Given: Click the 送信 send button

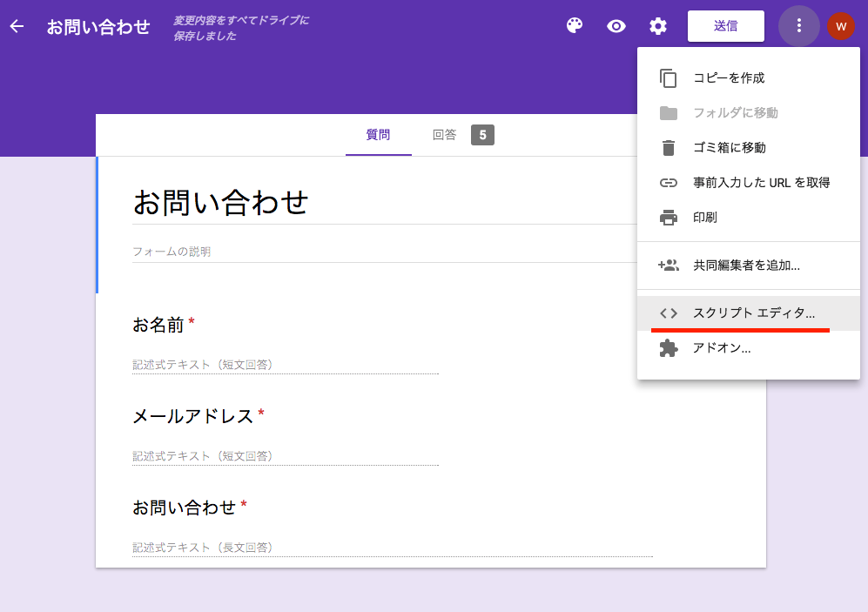Looking at the screenshot, I should 726,26.
